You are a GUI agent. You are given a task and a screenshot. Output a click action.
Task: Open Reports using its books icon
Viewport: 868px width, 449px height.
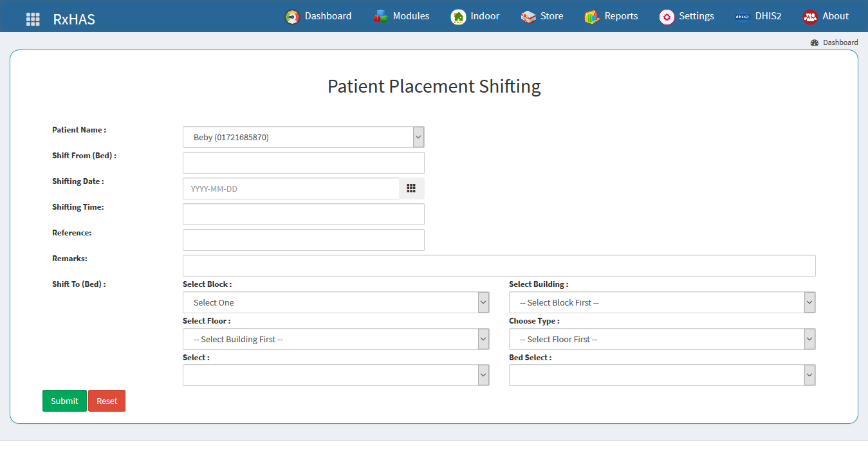pos(591,15)
